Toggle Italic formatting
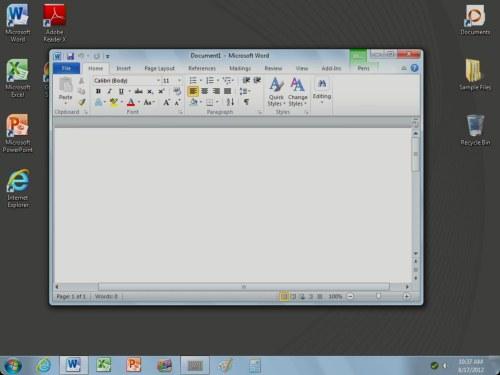Viewport: 500px width, 375px height. pos(109,91)
